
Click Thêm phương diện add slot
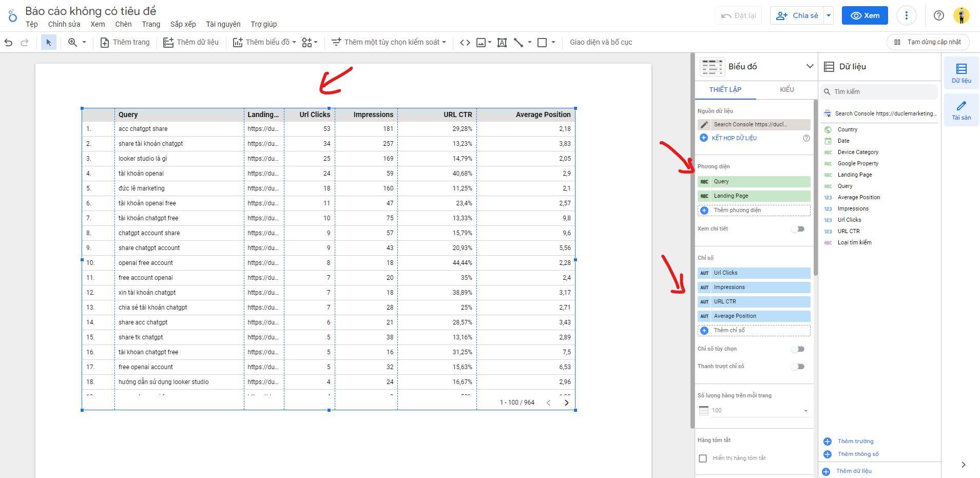coord(754,210)
